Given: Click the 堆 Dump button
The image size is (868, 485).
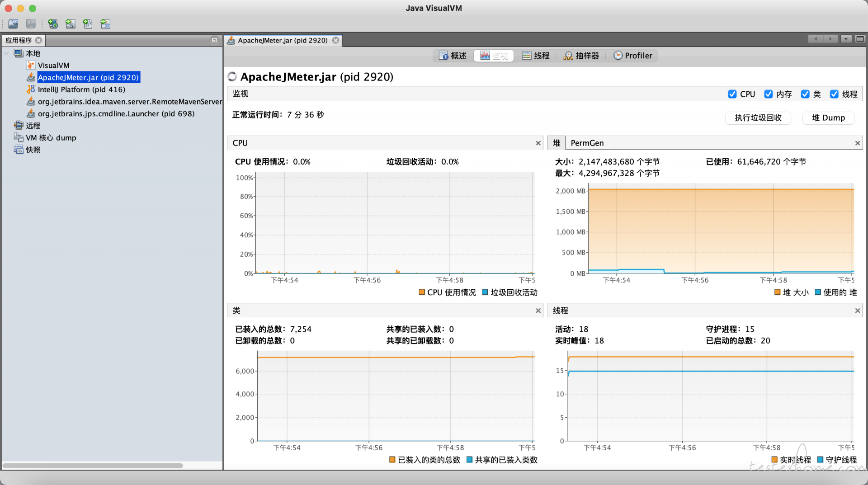Looking at the screenshot, I should (x=828, y=118).
